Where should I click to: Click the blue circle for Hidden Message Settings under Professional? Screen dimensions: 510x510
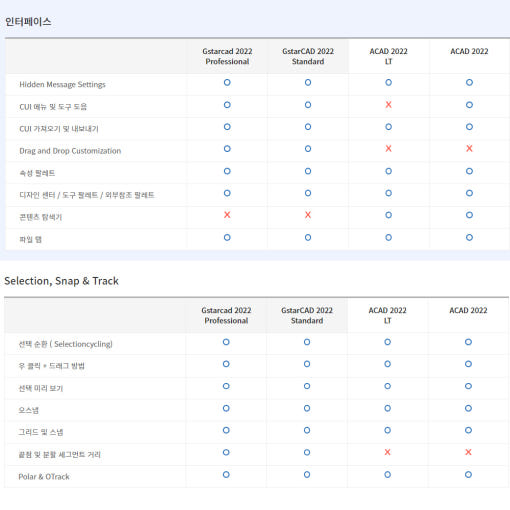pos(227,82)
